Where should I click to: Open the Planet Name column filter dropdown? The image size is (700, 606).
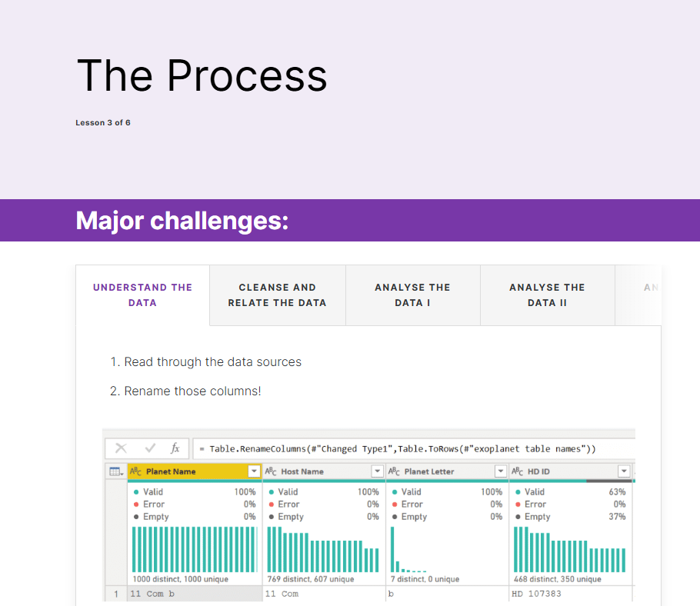(254, 471)
